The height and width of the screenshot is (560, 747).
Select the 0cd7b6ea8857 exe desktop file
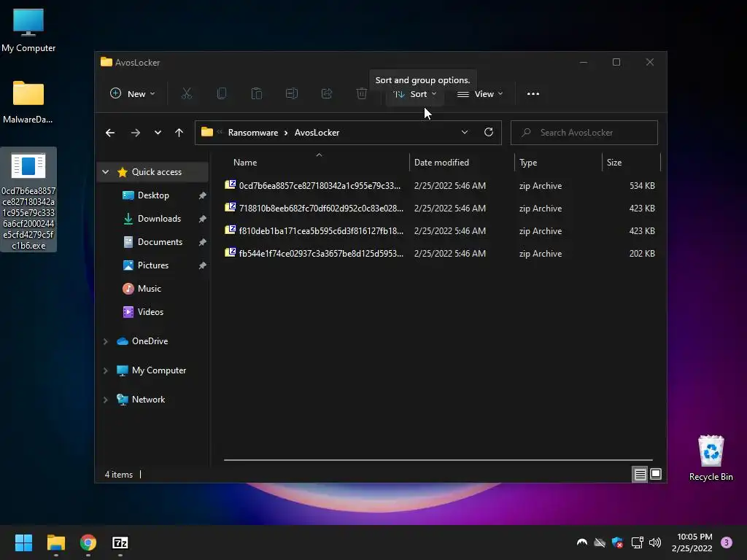tap(28, 200)
